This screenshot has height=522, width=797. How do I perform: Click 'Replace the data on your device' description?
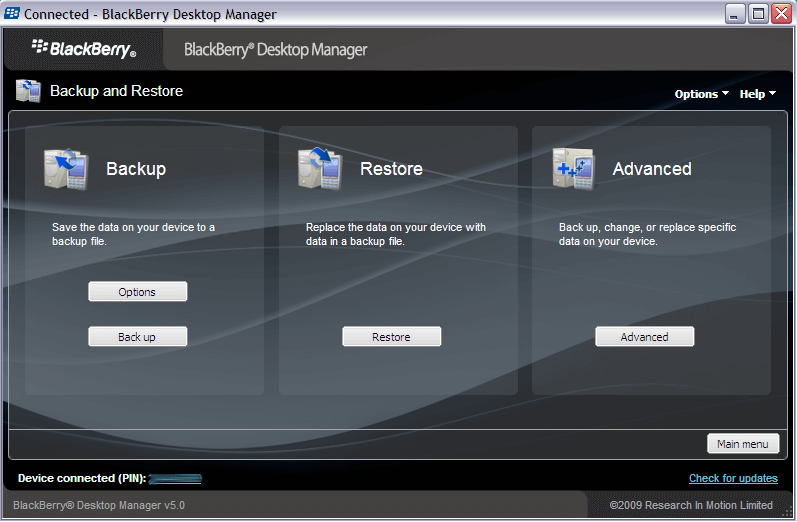click(395, 234)
